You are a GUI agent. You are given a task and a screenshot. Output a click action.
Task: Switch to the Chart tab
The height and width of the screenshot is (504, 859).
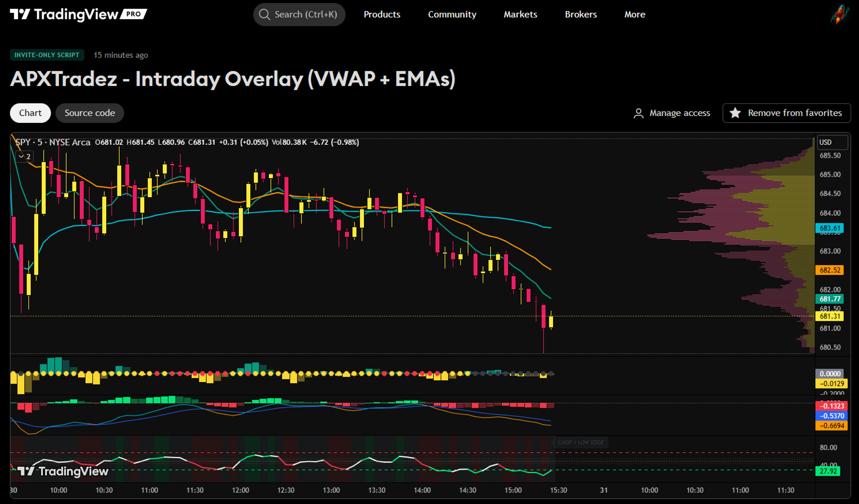[x=30, y=113]
